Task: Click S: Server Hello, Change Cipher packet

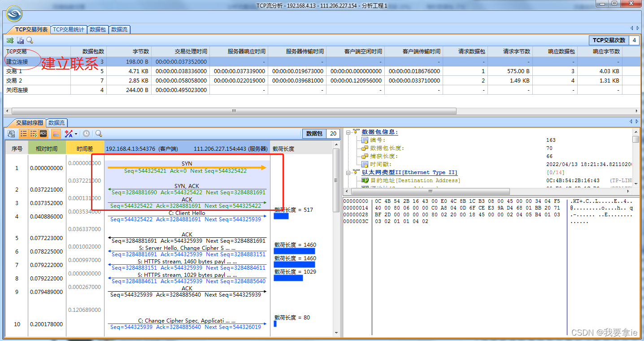Action: click(187, 251)
